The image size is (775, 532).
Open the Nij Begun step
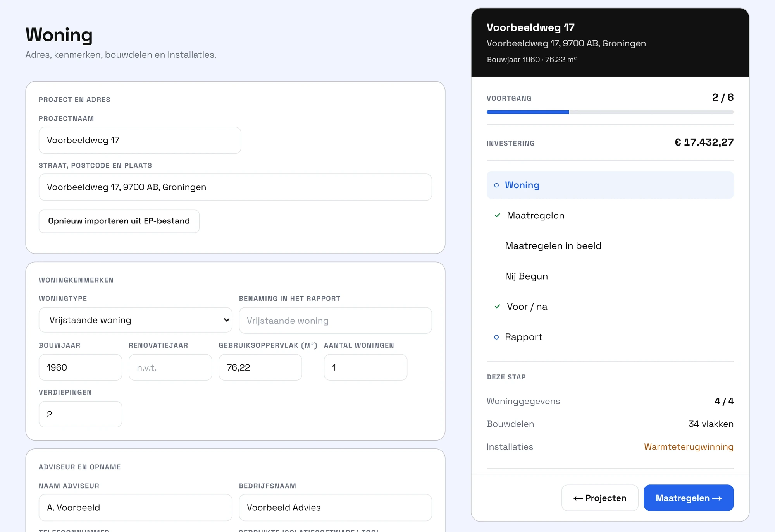pos(610,276)
